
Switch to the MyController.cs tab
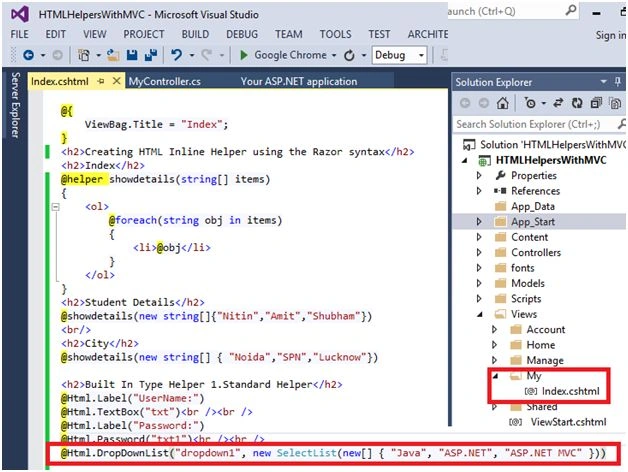(165, 81)
